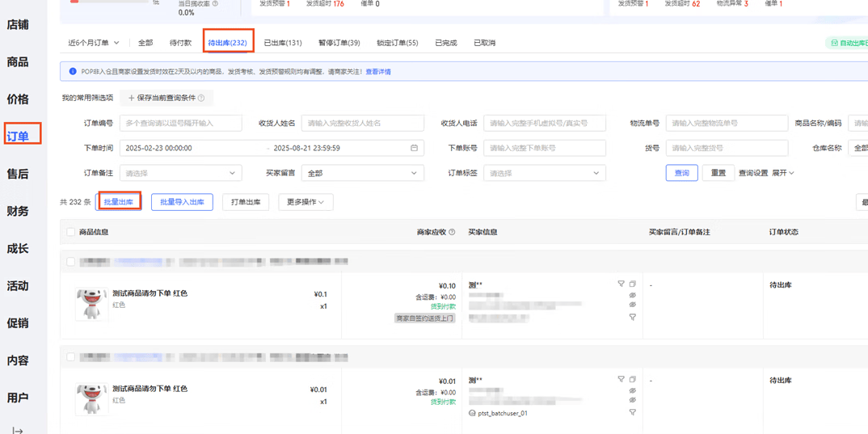Click the calendar icon in 下单时间 field
Image resolution: width=868 pixels, height=434 pixels.
pos(414,148)
